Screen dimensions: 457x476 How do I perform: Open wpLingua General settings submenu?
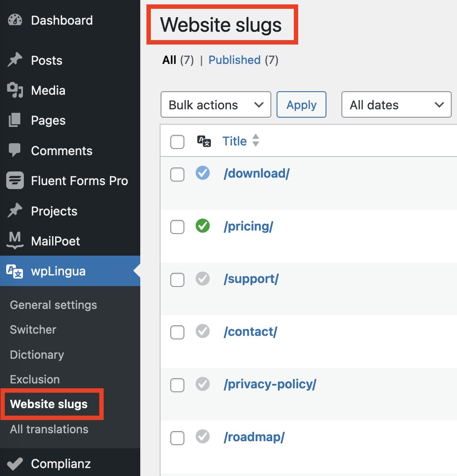(53, 305)
